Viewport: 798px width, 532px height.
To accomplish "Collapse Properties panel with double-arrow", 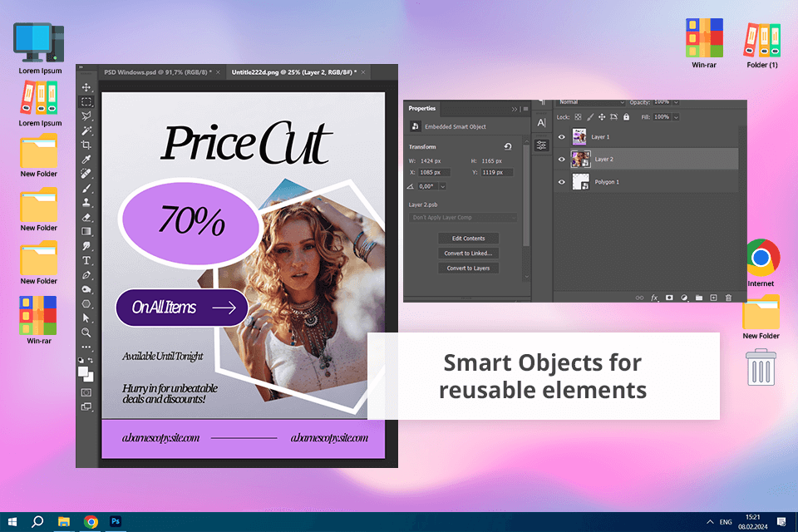I will coord(514,109).
